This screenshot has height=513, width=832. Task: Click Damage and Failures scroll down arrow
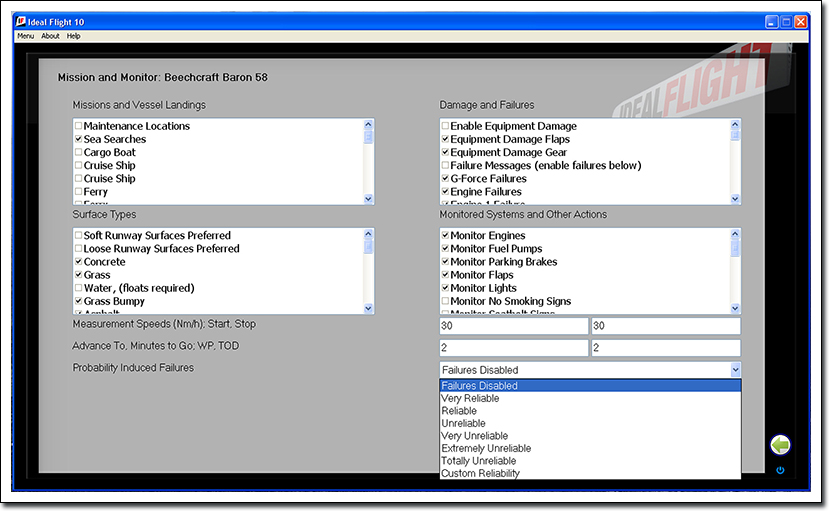(735, 199)
